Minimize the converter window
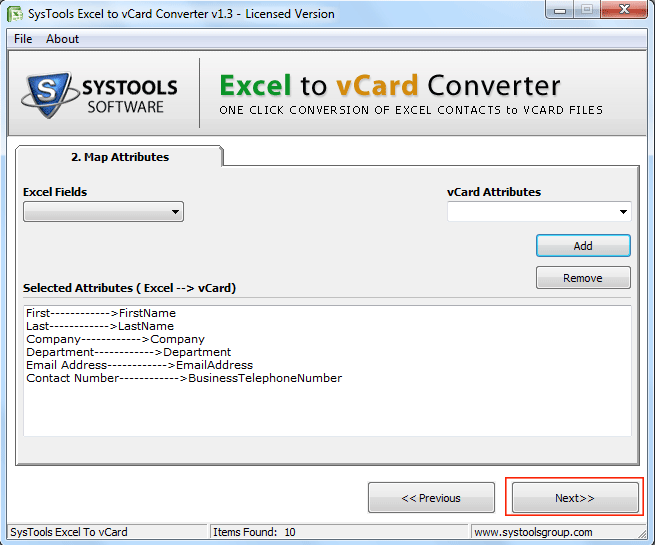 point(560,10)
